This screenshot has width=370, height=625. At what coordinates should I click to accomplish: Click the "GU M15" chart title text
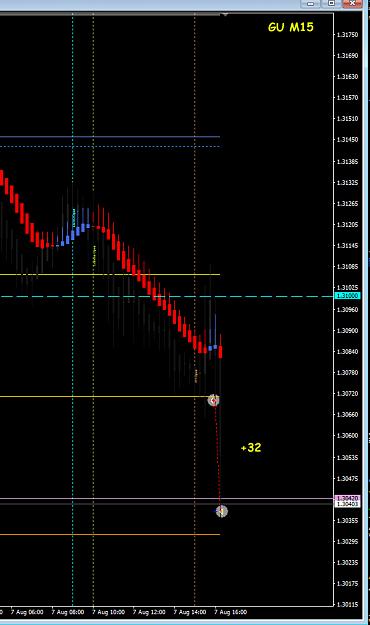coord(291,27)
